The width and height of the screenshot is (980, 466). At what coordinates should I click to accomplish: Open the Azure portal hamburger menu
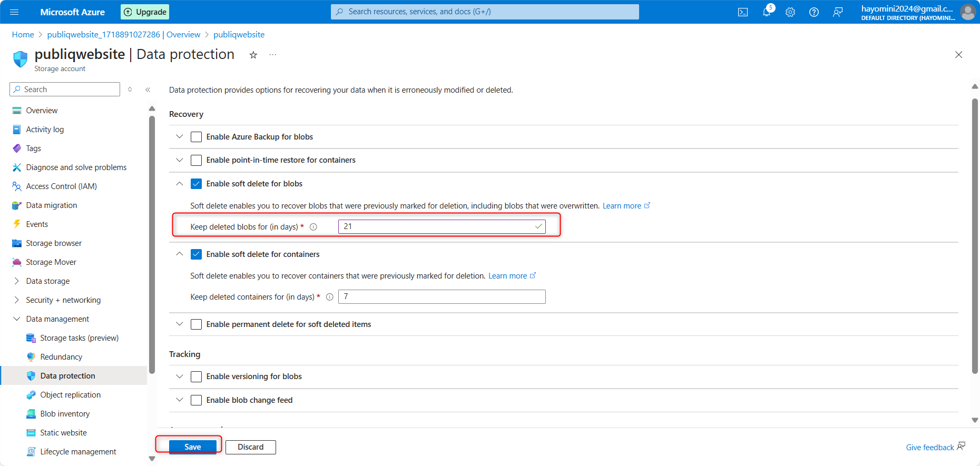(x=14, y=12)
